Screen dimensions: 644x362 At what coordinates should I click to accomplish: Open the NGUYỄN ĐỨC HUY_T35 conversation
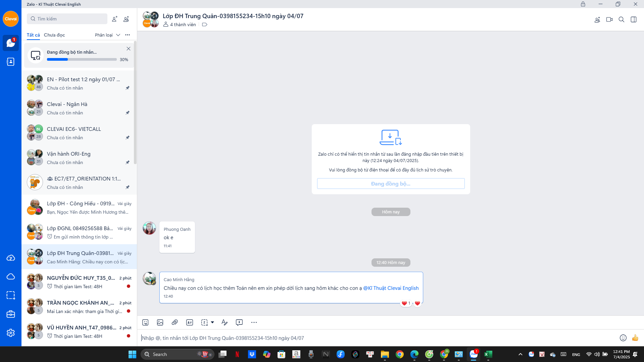click(x=79, y=282)
